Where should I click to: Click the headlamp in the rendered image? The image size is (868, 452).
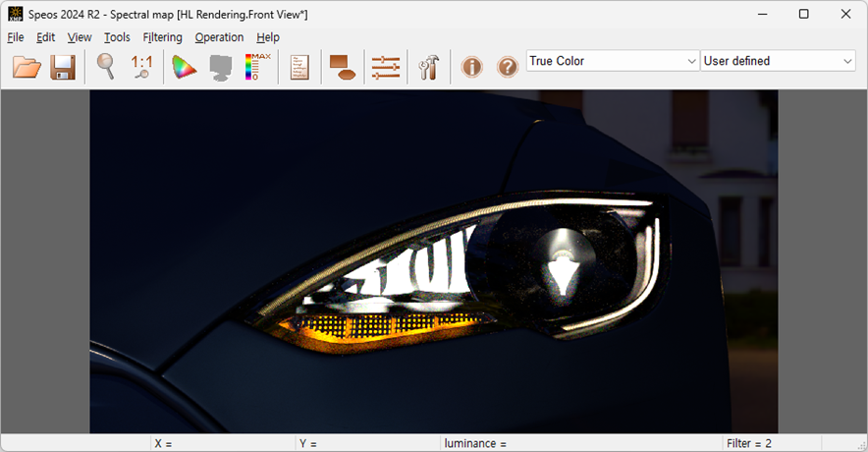461,270
